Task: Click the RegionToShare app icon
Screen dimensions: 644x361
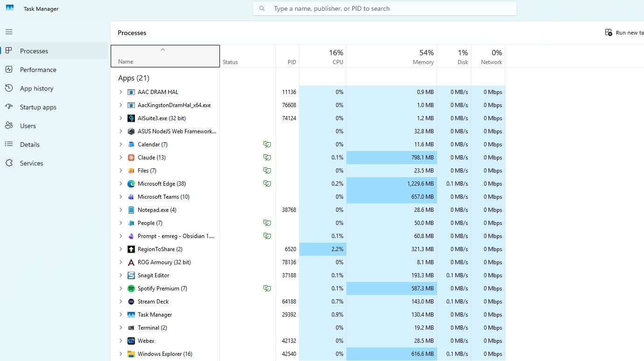Action: point(131,249)
